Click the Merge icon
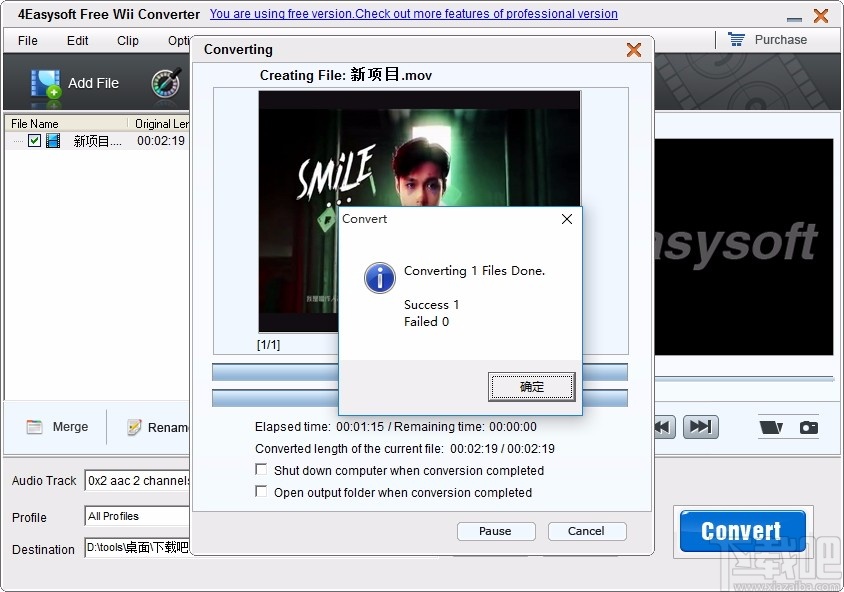 click(x=34, y=427)
